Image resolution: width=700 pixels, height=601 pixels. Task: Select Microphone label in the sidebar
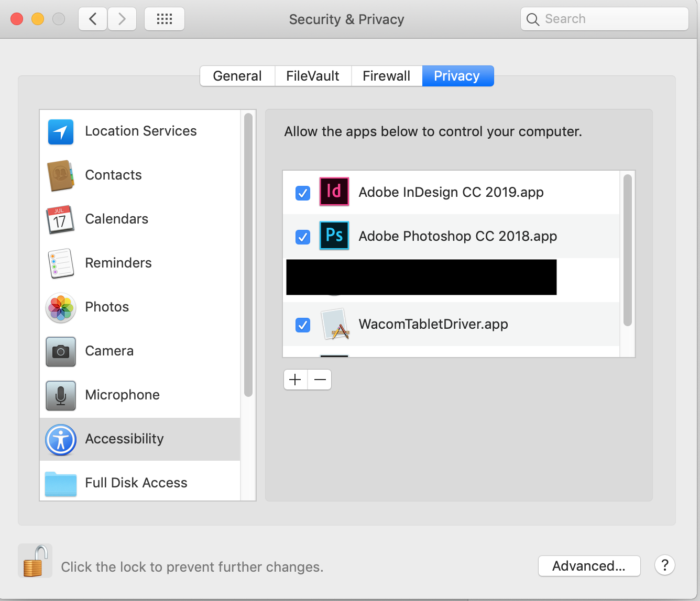(123, 395)
